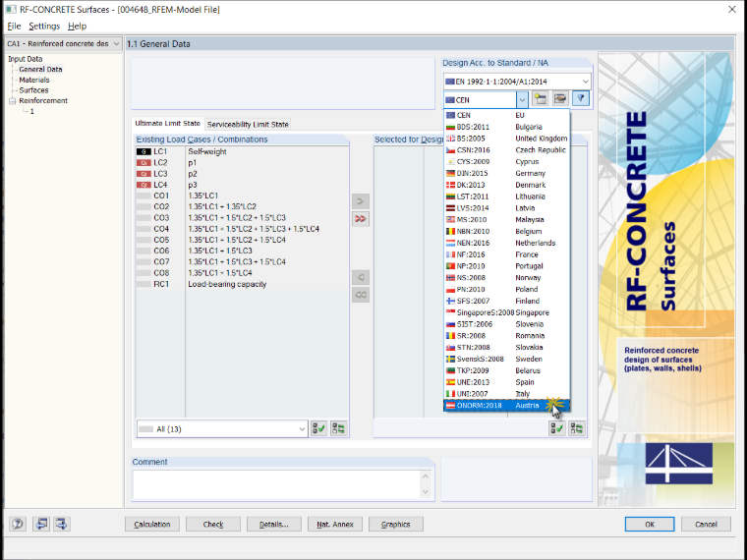Click the Nat. Annex button
The height and width of the screenshot is (560, 747).
(335, 525)
